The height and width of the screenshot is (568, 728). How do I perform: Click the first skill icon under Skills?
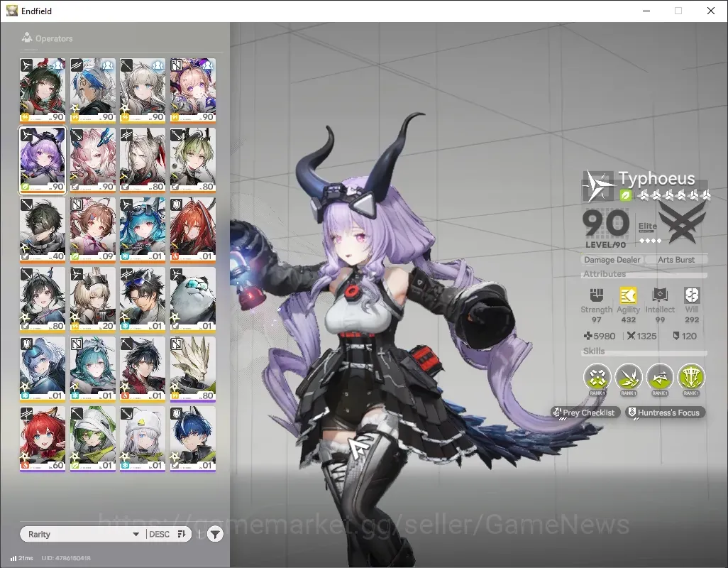click(x=597, y=377)
